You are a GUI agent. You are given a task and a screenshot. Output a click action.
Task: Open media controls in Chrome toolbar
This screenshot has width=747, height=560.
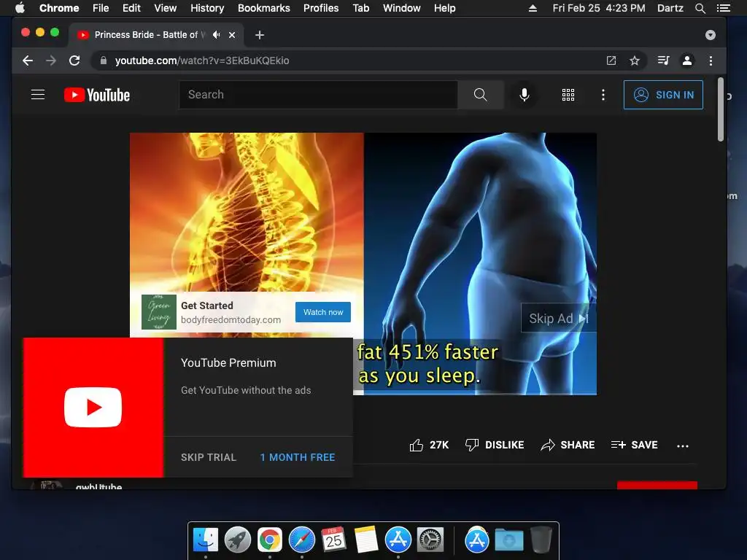tap(664, 61)
